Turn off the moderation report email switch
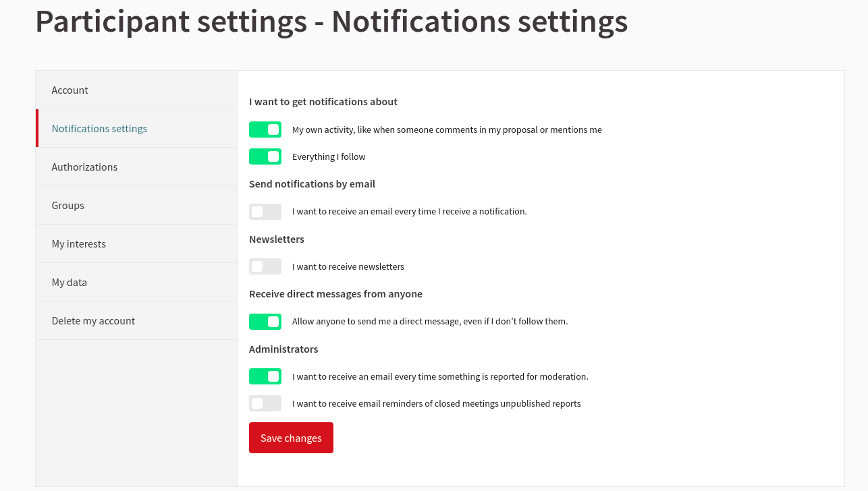The image size is (868, 491). [x=265, y=376]
